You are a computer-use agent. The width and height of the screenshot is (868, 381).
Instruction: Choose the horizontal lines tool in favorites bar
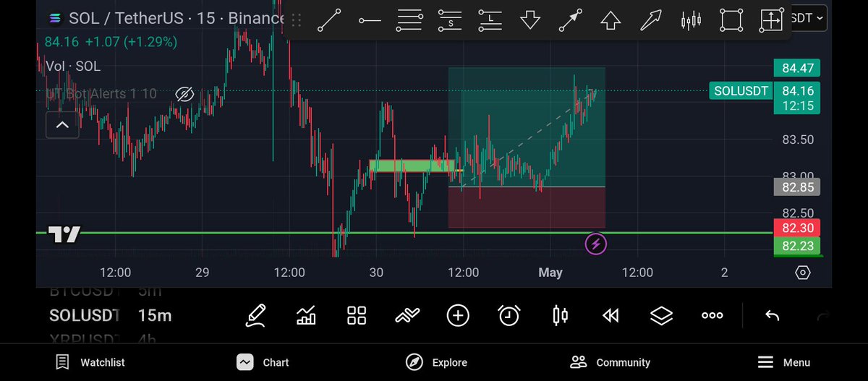point(409,20)
